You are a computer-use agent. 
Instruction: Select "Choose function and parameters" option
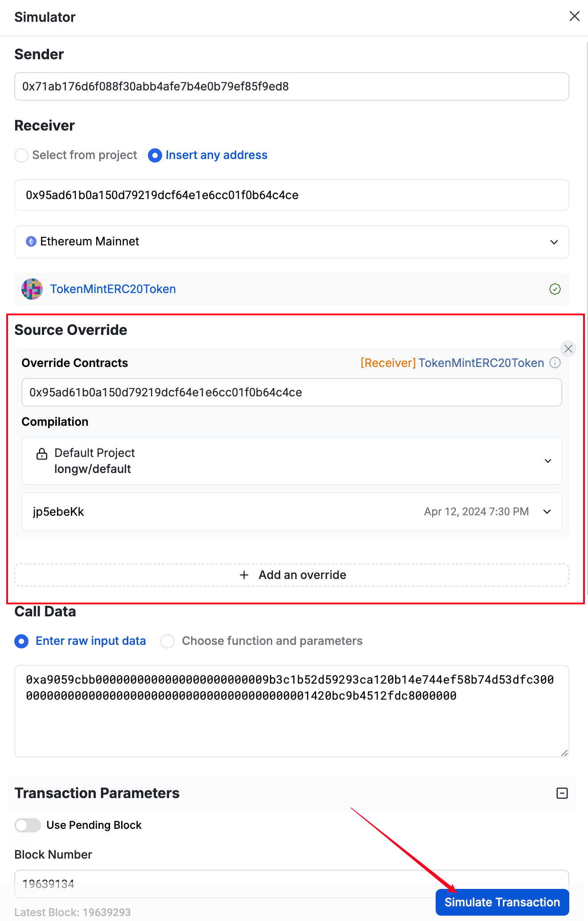pos(167,641)
